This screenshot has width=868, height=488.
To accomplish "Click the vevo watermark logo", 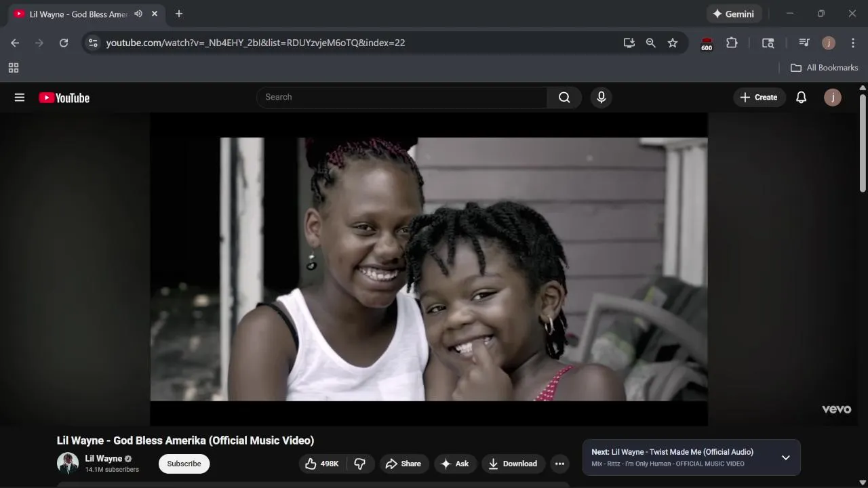I will click(x=836, y=409).
